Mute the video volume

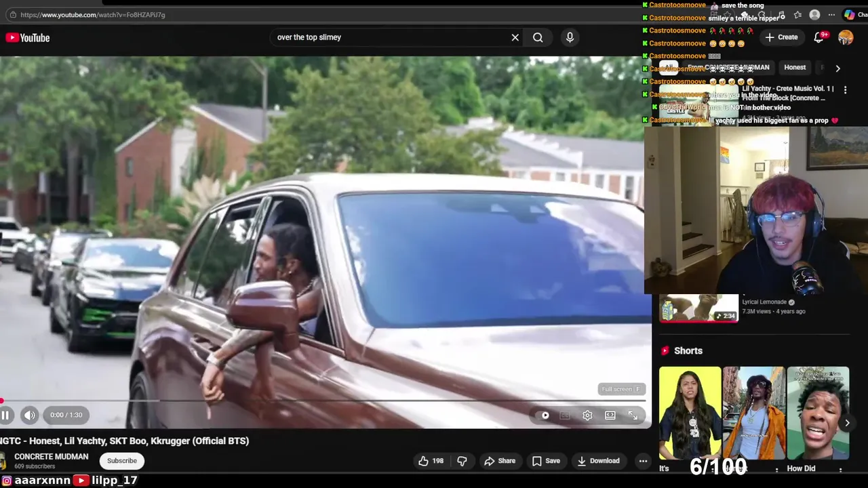click(x=29, y=415)
